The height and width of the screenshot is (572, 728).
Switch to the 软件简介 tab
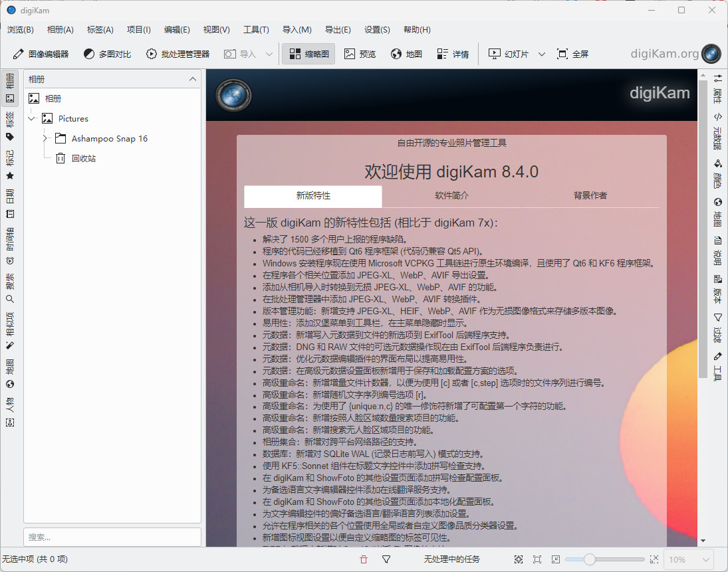[x=451, y=196]
